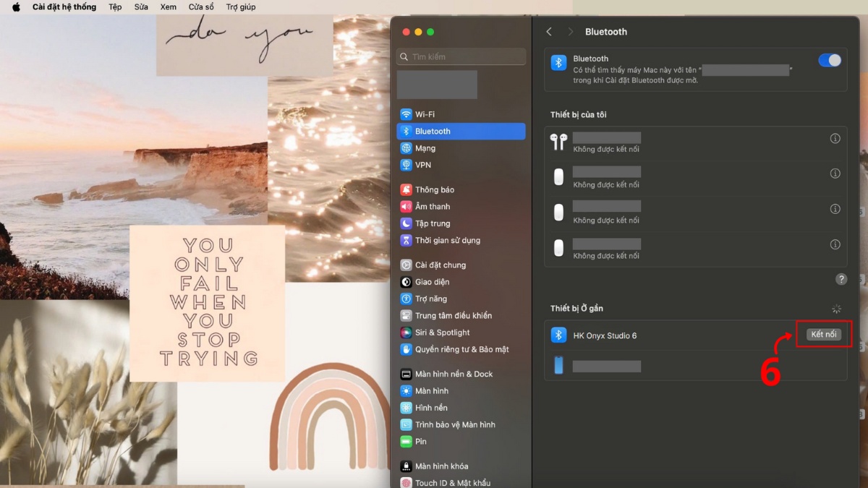Open Mạng settings from the sidebar
The width and height of the screenshot is (868, 488).
[x=407, y=147]
